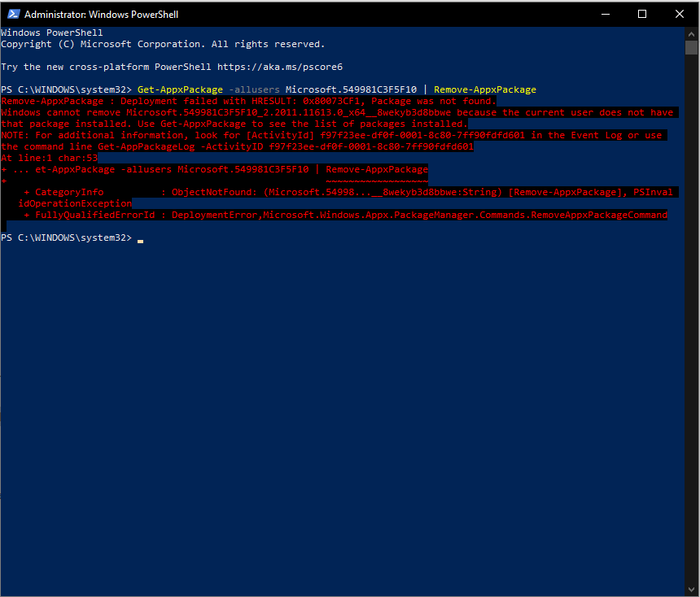Click 'At line:1 char:53' text

pyautogui.click(x=49, y=158)
